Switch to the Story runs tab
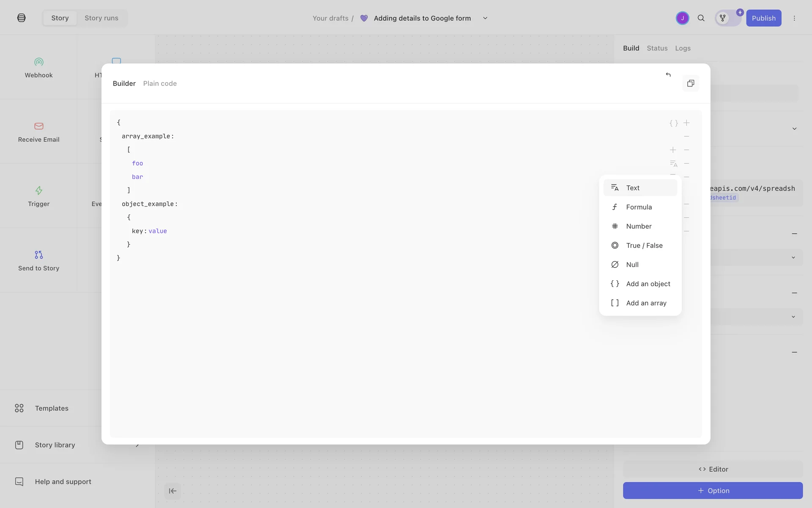Viewport: 812px width, 508px height. point(101,18)
